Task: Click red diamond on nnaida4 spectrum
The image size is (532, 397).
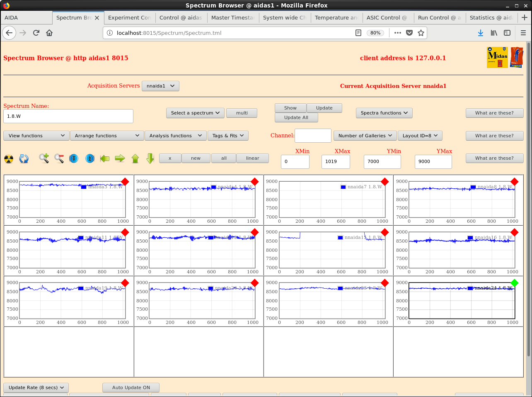Action: (255, 182)
